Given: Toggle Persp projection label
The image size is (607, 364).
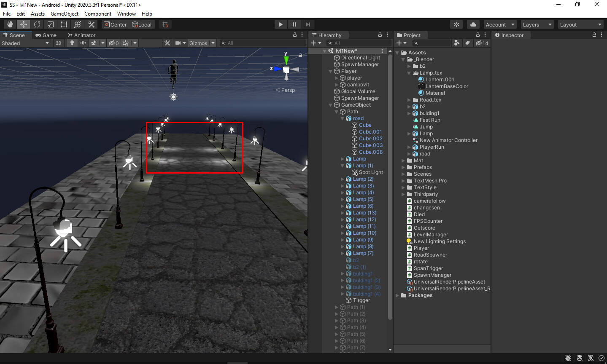Looking at the screenshot, I should click(x=285, y=90).
